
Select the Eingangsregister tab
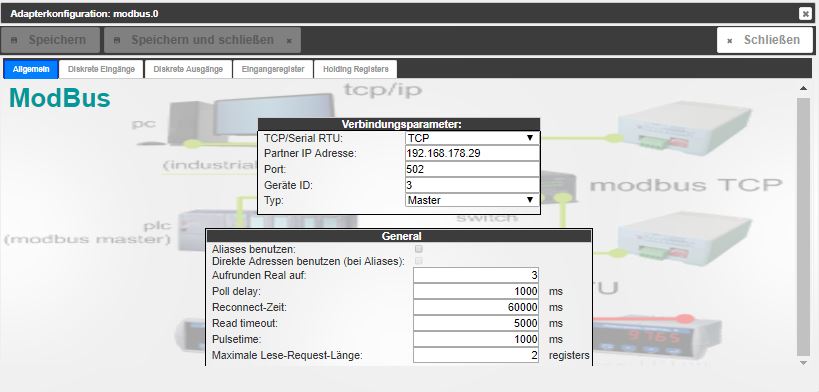pyautogui.click(x=273, y=69)
